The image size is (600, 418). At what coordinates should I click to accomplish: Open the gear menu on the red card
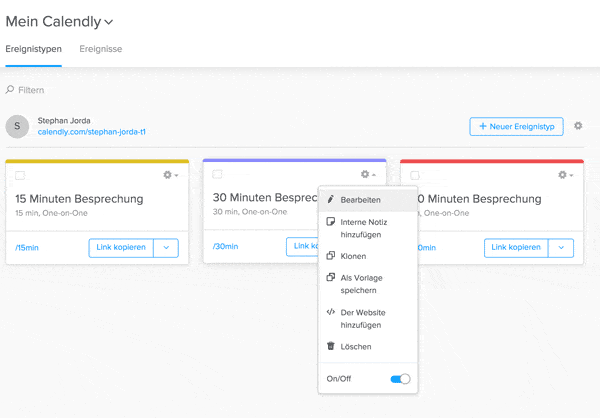[566, 175]
